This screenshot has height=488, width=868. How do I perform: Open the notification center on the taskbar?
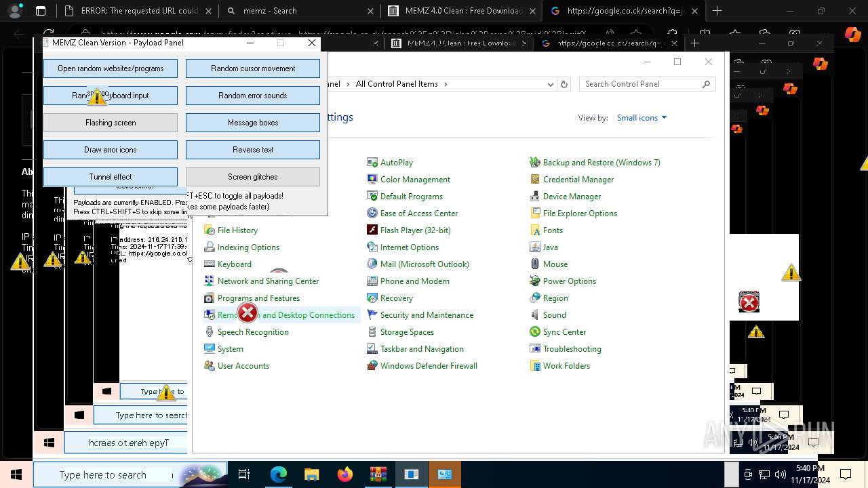pos(846,474)
